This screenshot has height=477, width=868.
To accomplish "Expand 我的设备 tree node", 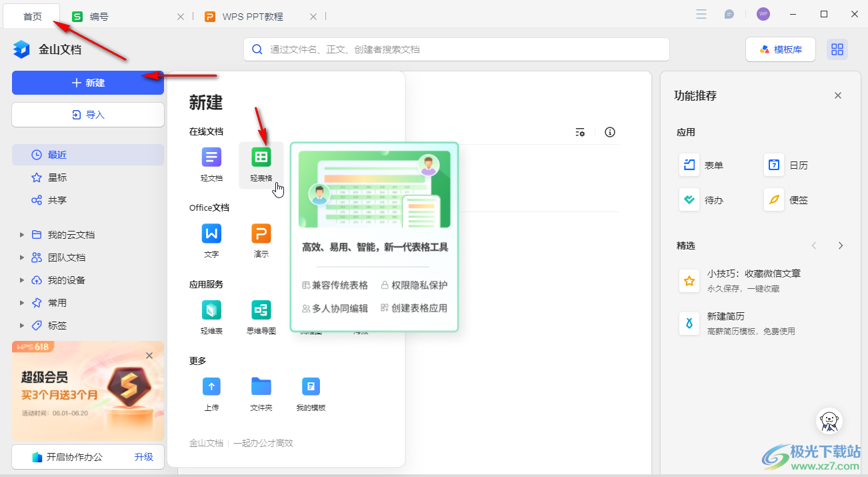I will [22, 280].
